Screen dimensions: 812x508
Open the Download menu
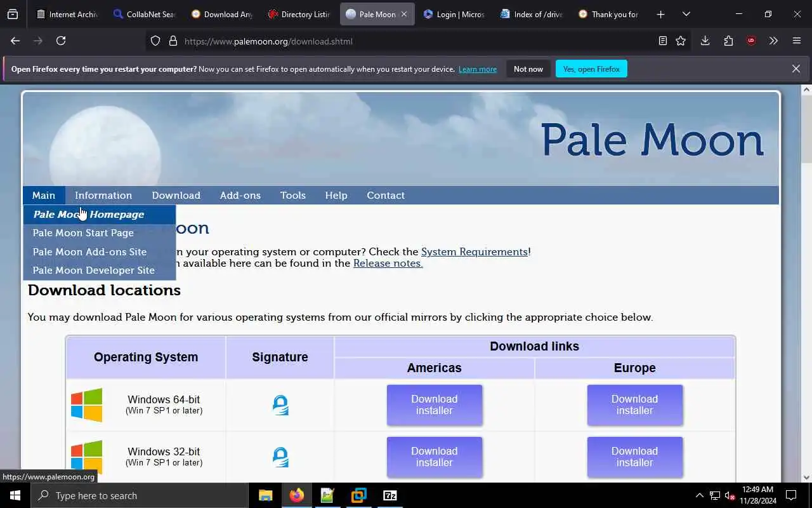coord(176,195)
